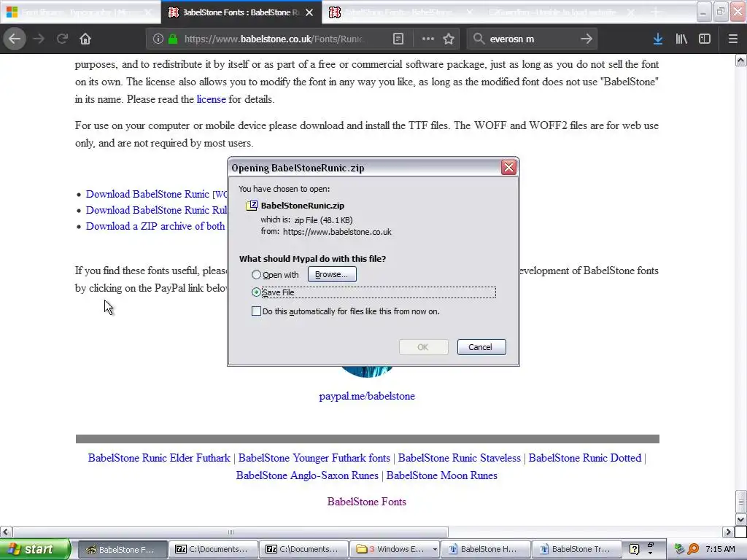Open the paypal.me/babelstone link
The height and width of the screenshot is (560, 747).
(367, 396)
